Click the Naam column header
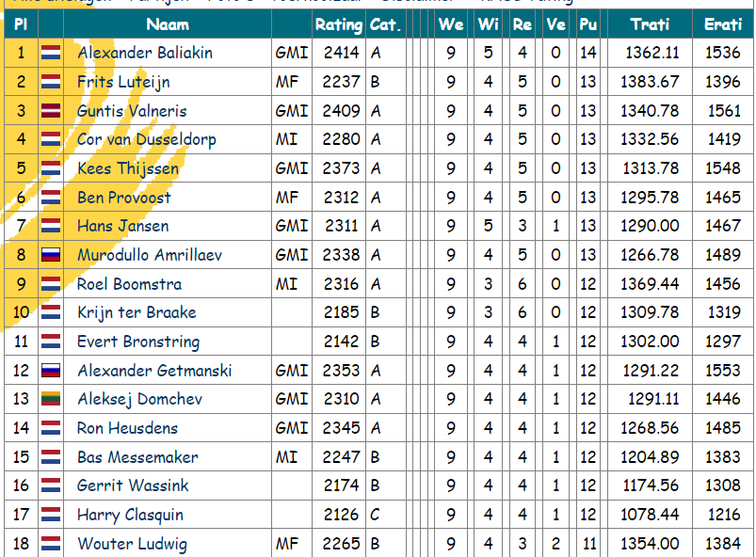This screenshot has height=557, width=756. coord(168,24)
